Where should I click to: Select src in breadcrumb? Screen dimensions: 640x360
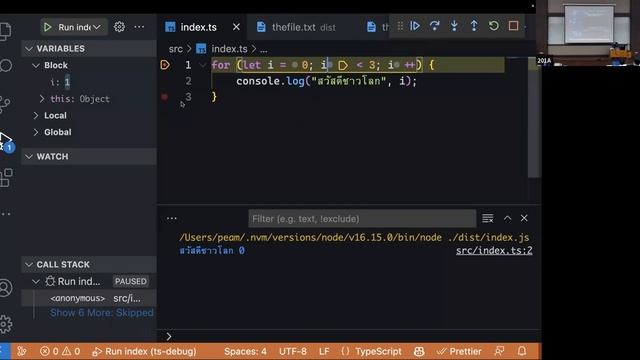176,49
